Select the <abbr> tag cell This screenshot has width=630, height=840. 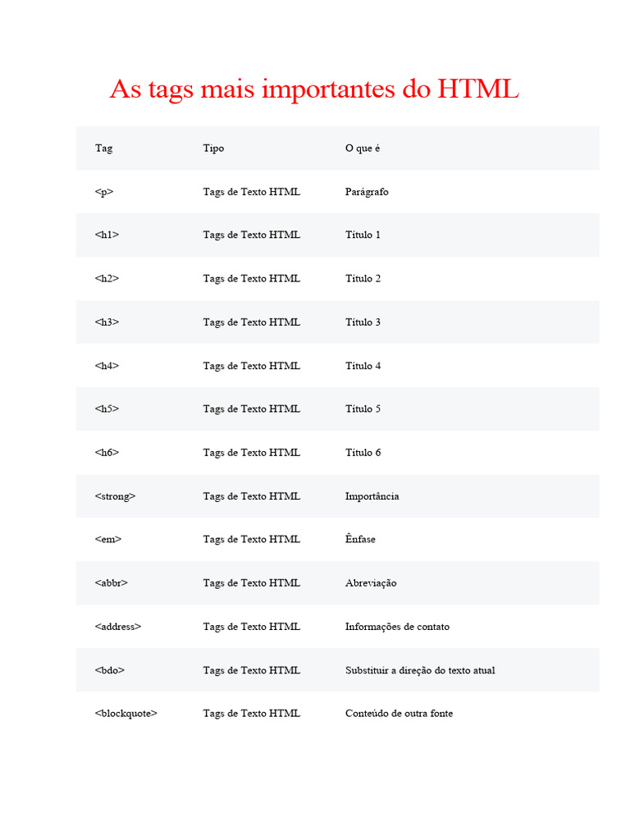click(x=112, y=583)
